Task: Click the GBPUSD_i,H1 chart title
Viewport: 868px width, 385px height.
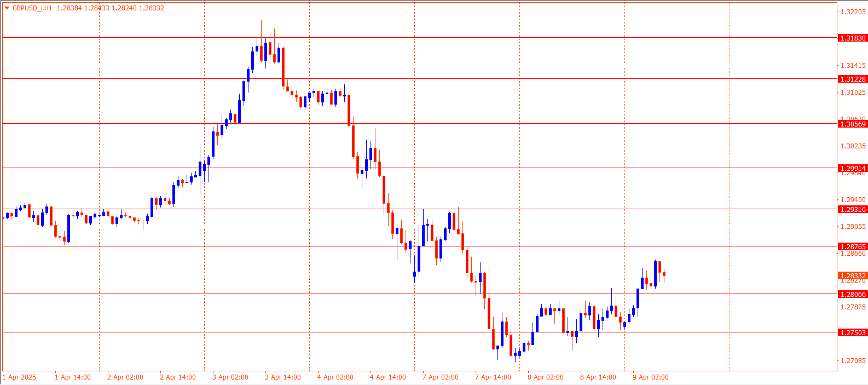Action: pos(32,8)
